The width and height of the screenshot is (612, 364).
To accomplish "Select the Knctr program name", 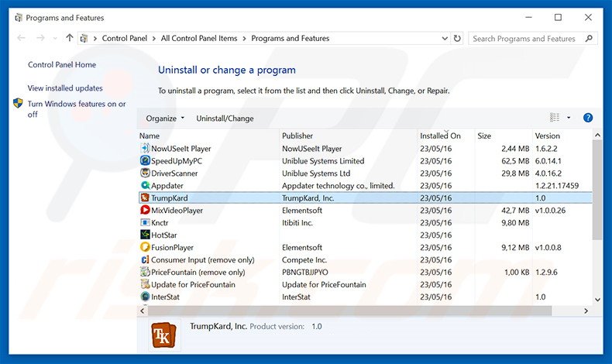I will (x=160, y=223).
